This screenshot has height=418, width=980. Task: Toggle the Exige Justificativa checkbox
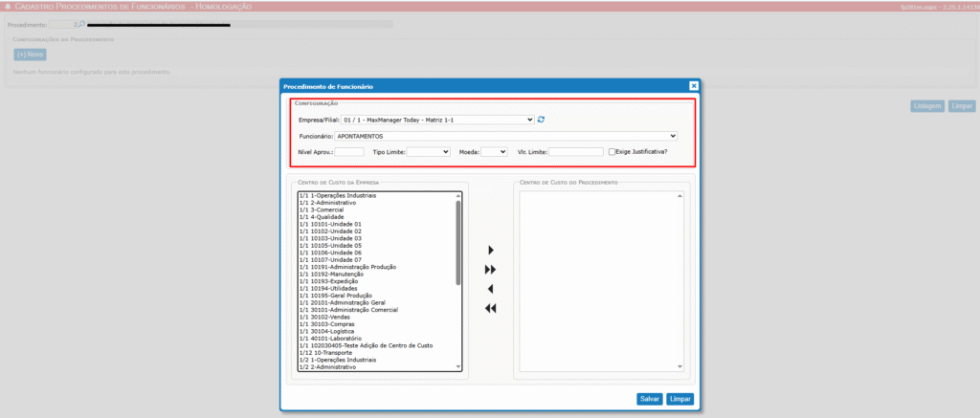(612, 151)
